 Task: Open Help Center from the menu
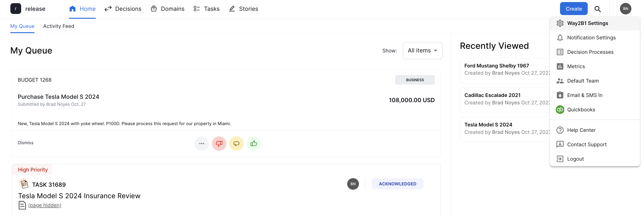(x=595, y=130)
